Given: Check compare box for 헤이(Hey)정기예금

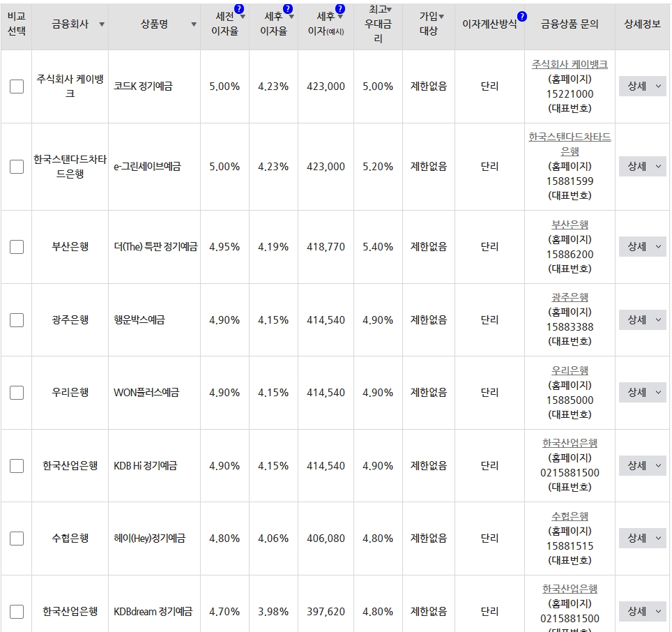Looking at the screenshot, I should pos(17,538).
